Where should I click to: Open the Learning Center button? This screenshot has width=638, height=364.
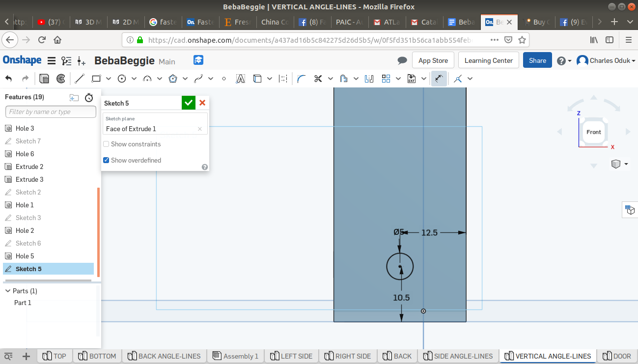coord(489,60)
